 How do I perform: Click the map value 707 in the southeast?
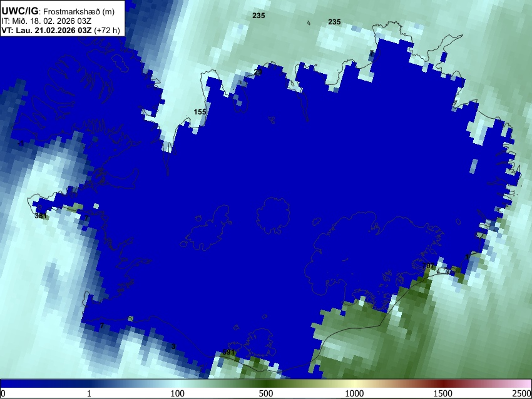[428, 266]
